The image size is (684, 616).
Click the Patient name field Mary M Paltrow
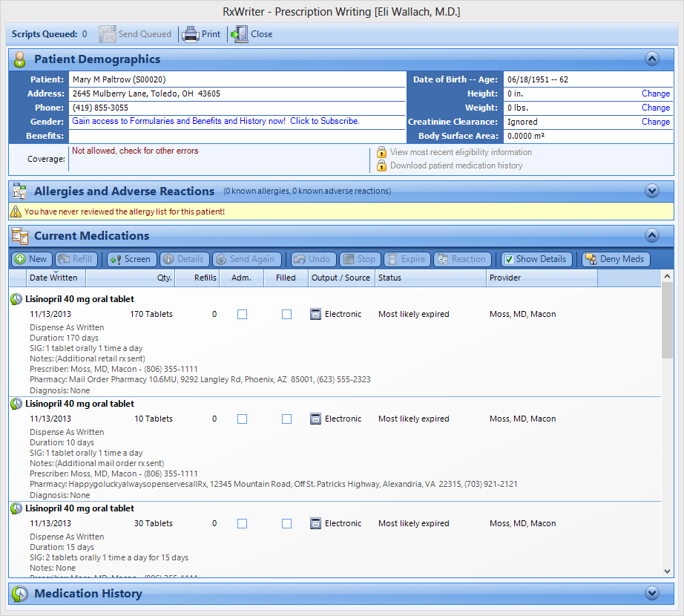(x=237, y=79)
